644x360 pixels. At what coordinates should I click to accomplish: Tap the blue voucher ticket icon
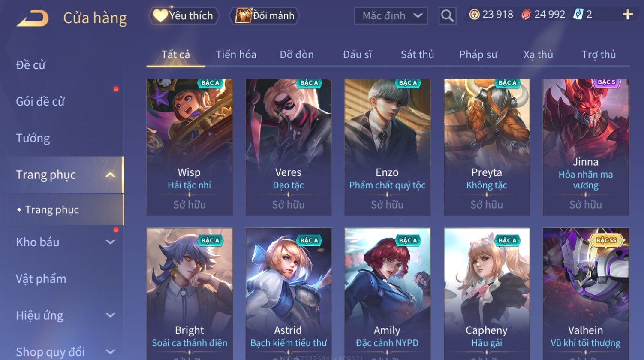[578, 15]
